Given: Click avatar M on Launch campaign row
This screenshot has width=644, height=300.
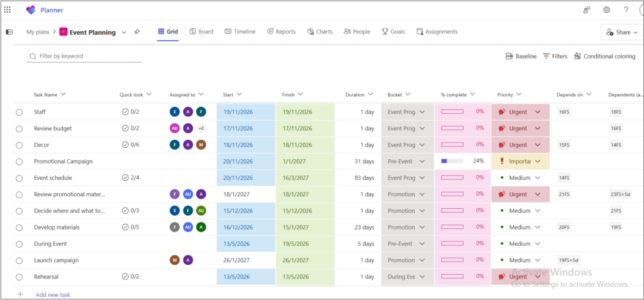Looking at the screenshot, I should point(175,260).
